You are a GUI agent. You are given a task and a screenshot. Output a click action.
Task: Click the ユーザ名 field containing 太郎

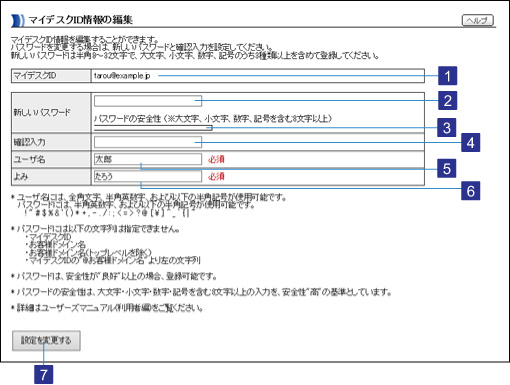pos(148,159)
